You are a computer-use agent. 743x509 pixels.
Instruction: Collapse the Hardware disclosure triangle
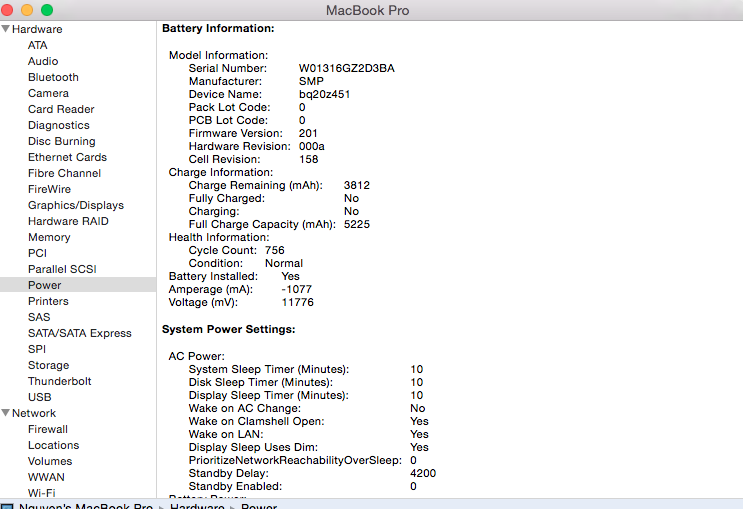(x=6, y=29)
